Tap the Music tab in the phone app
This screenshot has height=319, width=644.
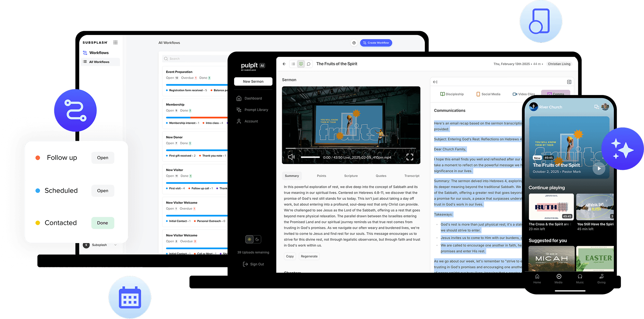pyautogui.click(x=580, y=279)
